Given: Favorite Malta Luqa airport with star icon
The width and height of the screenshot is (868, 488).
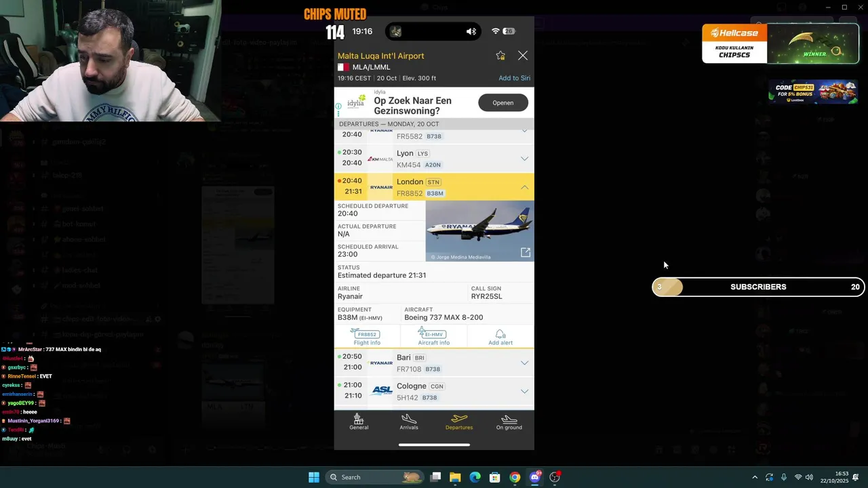Looking at the screenshot, I should (500, 56).
